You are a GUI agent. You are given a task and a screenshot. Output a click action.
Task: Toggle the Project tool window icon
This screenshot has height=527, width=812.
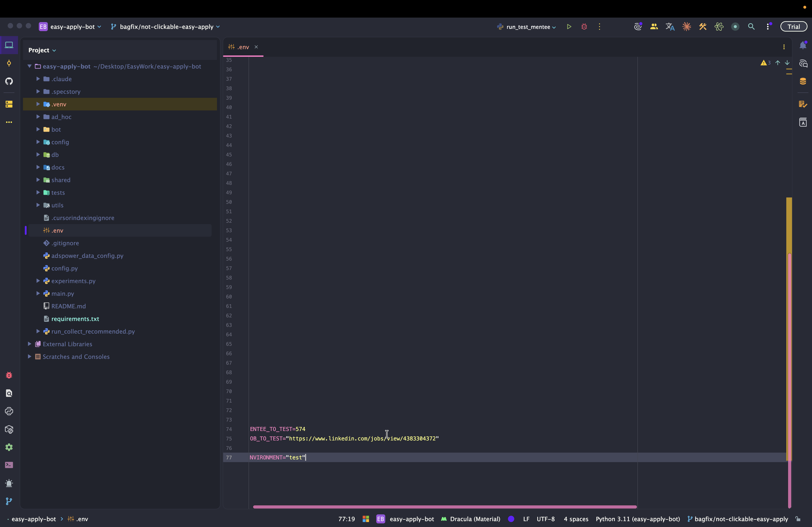9,45
